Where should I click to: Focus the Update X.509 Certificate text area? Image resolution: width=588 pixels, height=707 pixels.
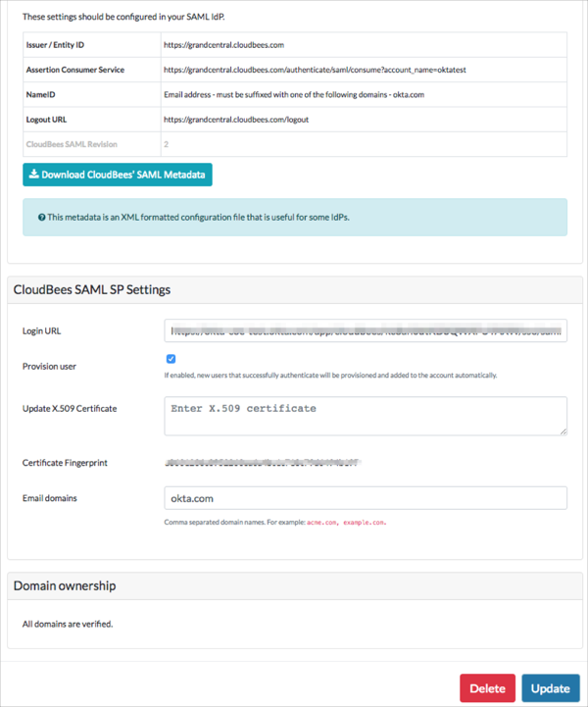click(366, 415)
